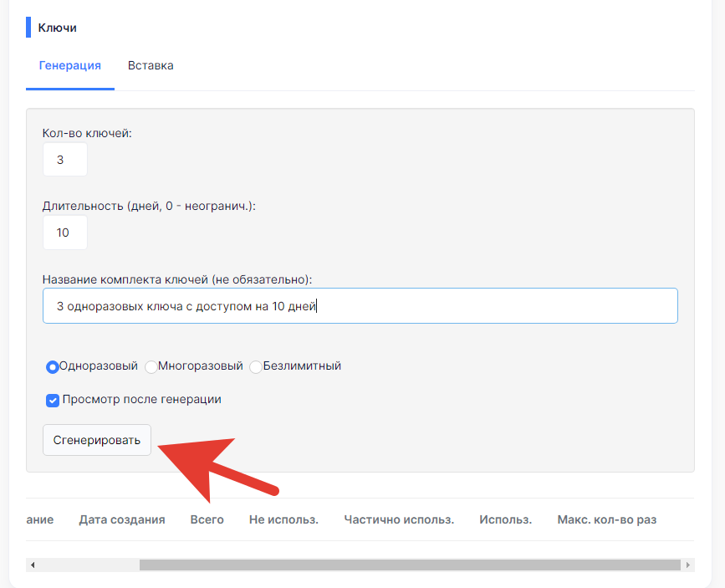Click the Использ. column header

coord(506,519)
